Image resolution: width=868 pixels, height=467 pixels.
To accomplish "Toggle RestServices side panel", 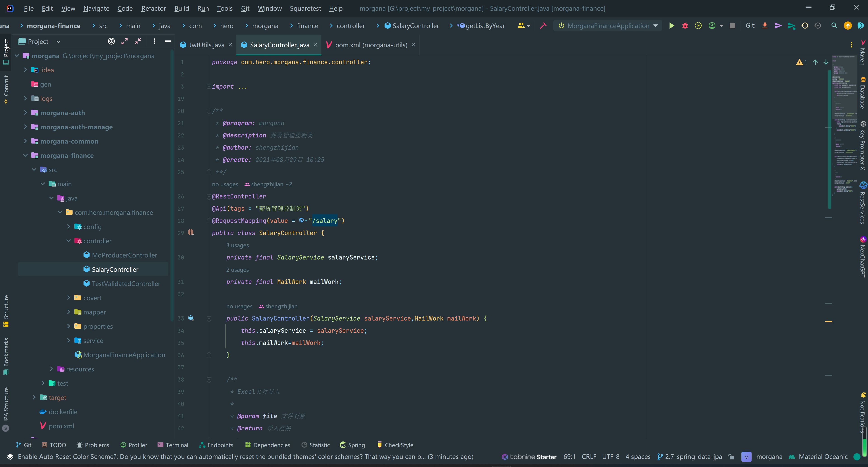I will click(x=862, y=203).
